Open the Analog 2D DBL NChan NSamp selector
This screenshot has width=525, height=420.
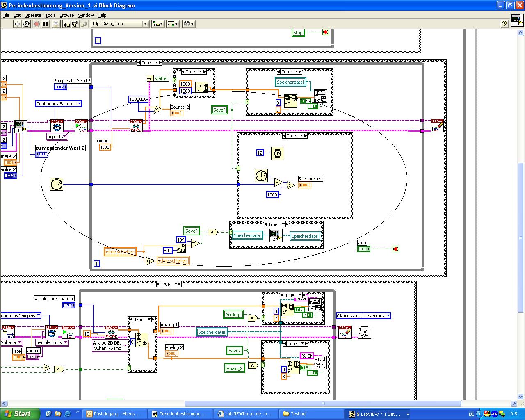coord(110,346)
